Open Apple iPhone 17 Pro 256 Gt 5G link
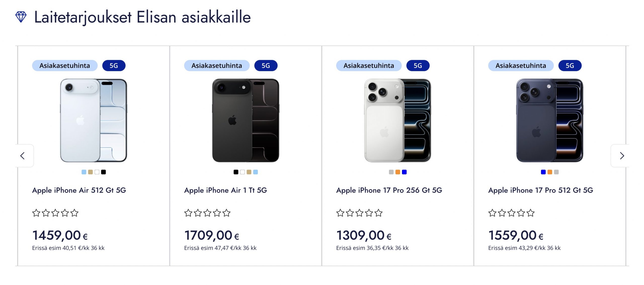 (389, 190)
